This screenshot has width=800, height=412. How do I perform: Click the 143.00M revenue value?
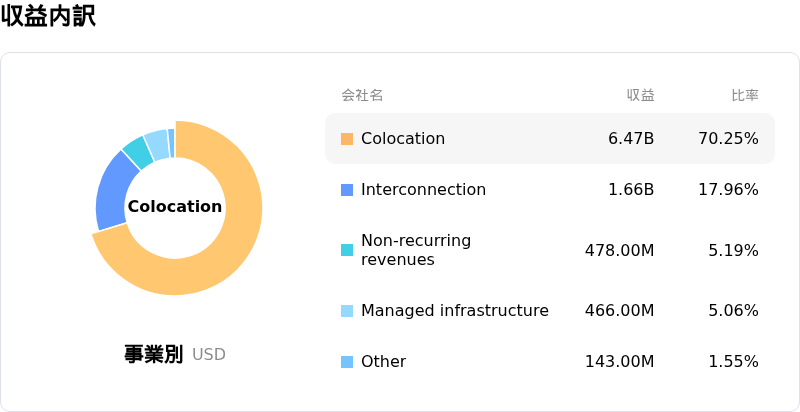point(619,362)
